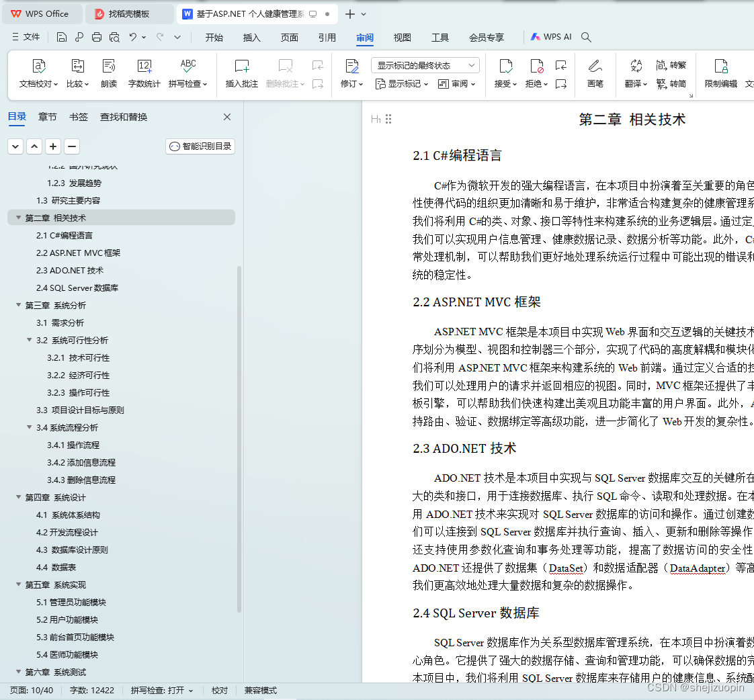
Task: Toggle 拼写检查: 打开 in status bar
Action: 161,691
